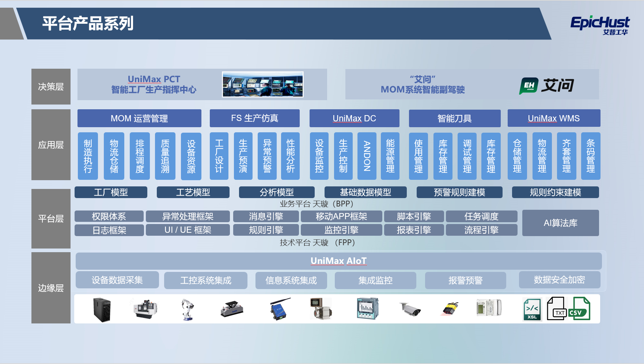
Task: Select the electric meter image
Action: pyautogui.click(x=489, y=307)
